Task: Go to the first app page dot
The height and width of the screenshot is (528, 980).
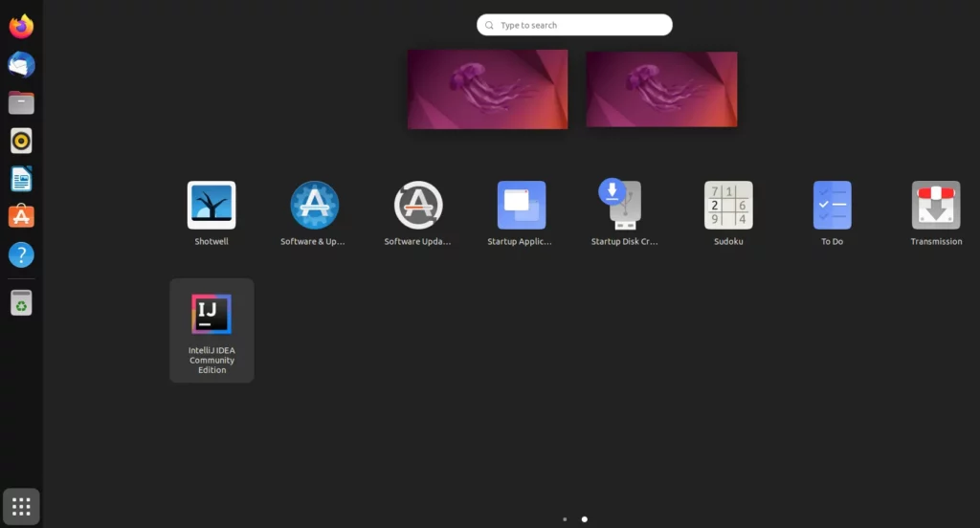Action: click(565, 519)
